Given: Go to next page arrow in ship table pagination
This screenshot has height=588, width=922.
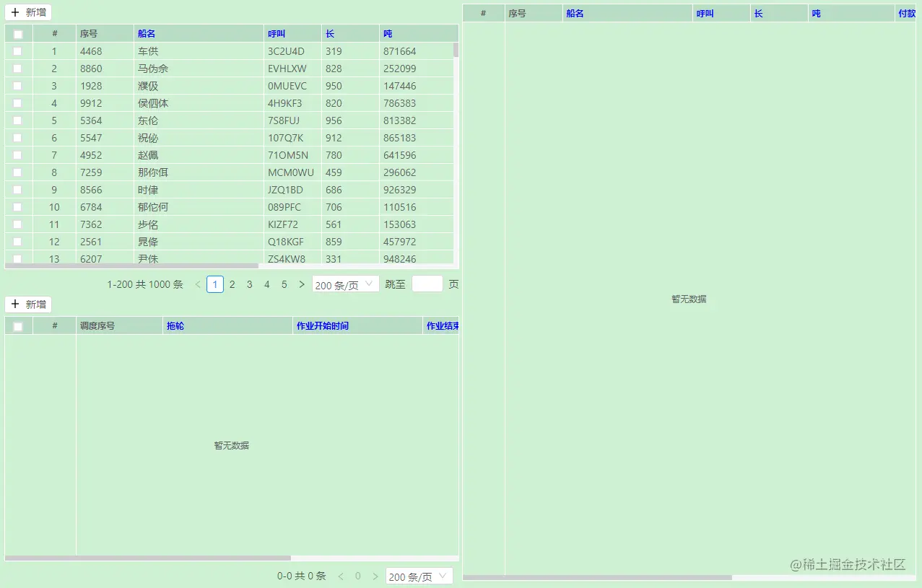Looking at the screenshot, I should [x=302, y=284].
